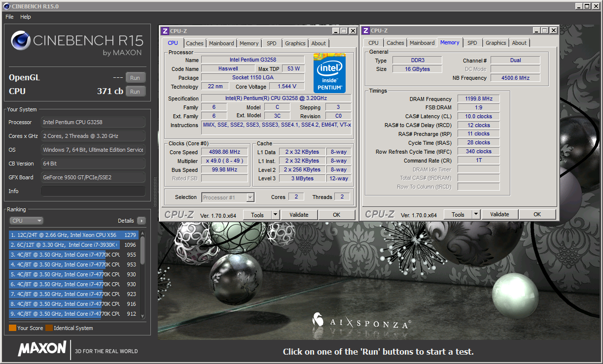Click the Cinebench title bar app icon
The height and width of the screenshot is (364, 603).
[x=6, y=6]
